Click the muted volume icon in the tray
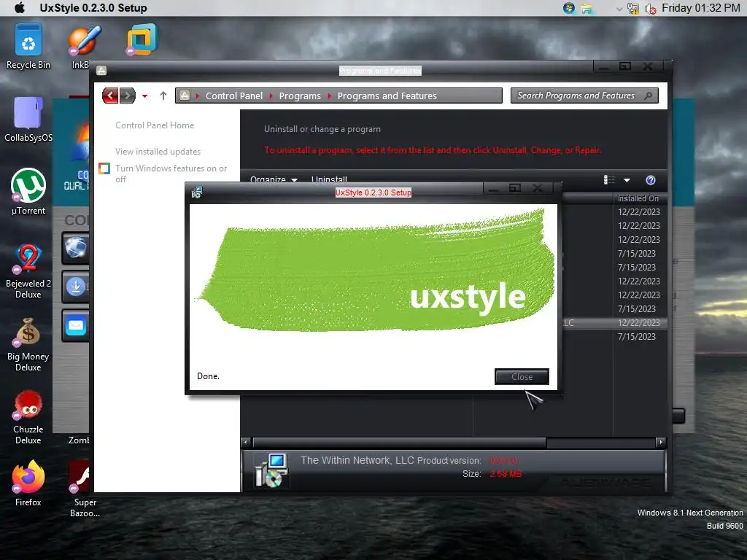 650,9
